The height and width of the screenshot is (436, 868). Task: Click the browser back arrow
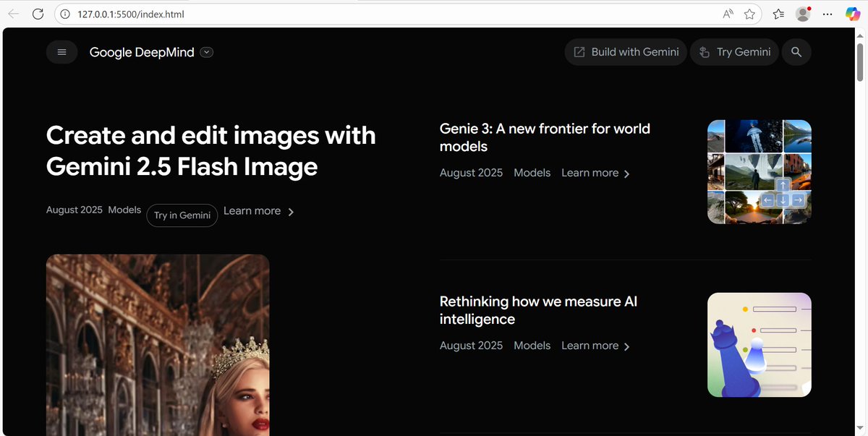pyautogui.click(x=14, y=14)
